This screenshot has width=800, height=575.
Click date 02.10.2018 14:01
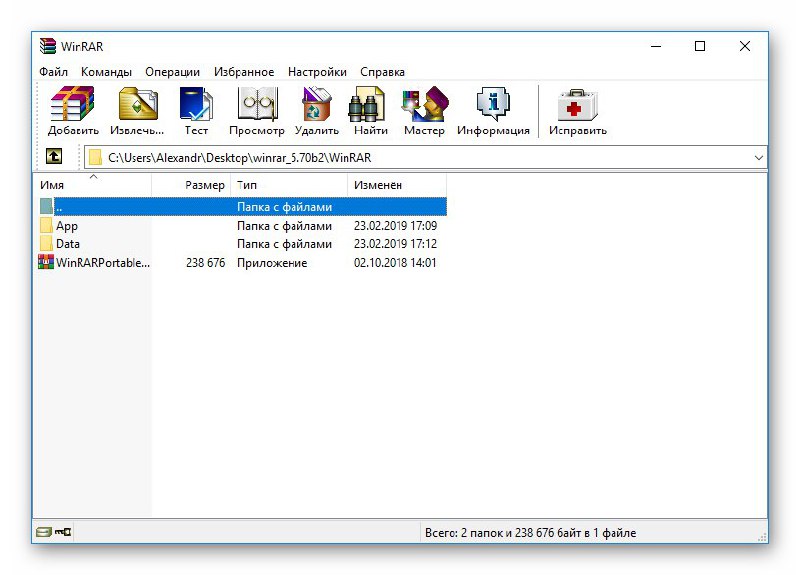(395, 263)
